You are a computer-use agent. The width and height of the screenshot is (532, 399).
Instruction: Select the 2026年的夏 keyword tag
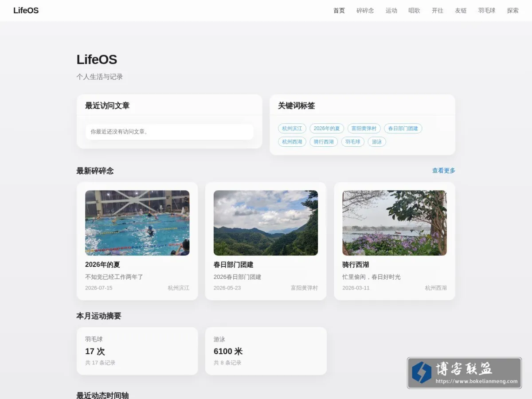327,129
